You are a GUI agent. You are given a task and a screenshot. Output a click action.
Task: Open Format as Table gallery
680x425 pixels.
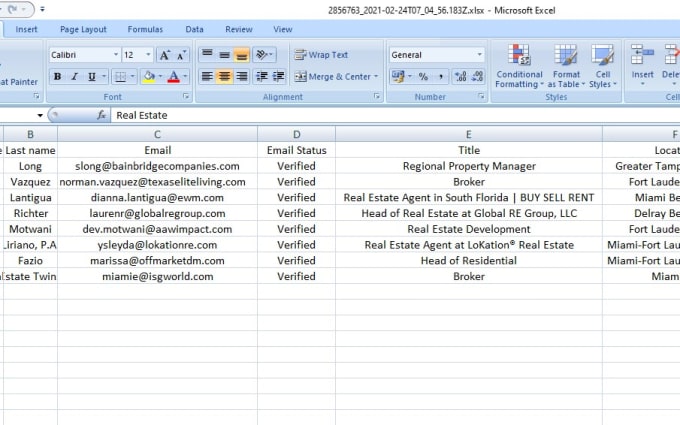pos(566,66)
